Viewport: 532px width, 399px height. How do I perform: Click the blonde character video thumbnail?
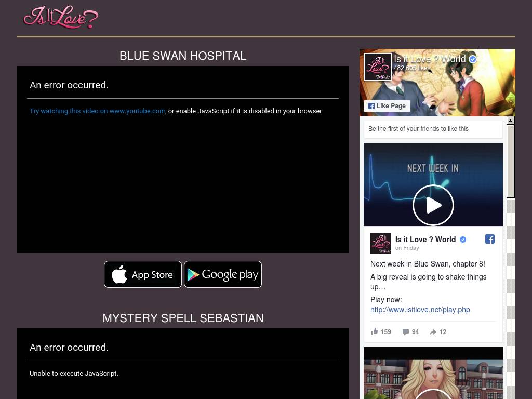pos(433,374)
